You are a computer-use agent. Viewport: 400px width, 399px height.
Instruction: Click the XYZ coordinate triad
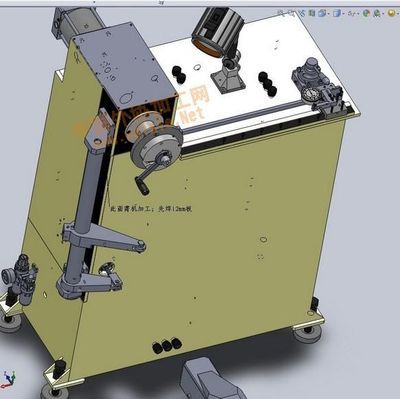tap(8, 379)
